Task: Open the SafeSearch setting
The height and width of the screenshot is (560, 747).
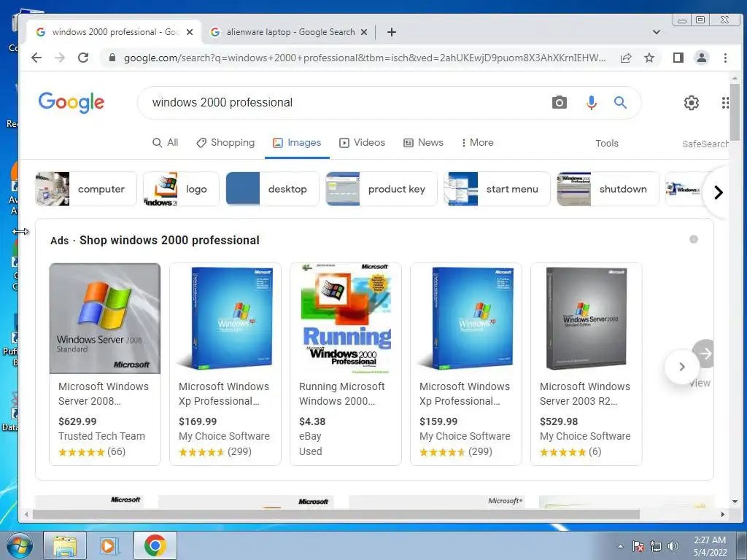Action: (x=705, y=144)
